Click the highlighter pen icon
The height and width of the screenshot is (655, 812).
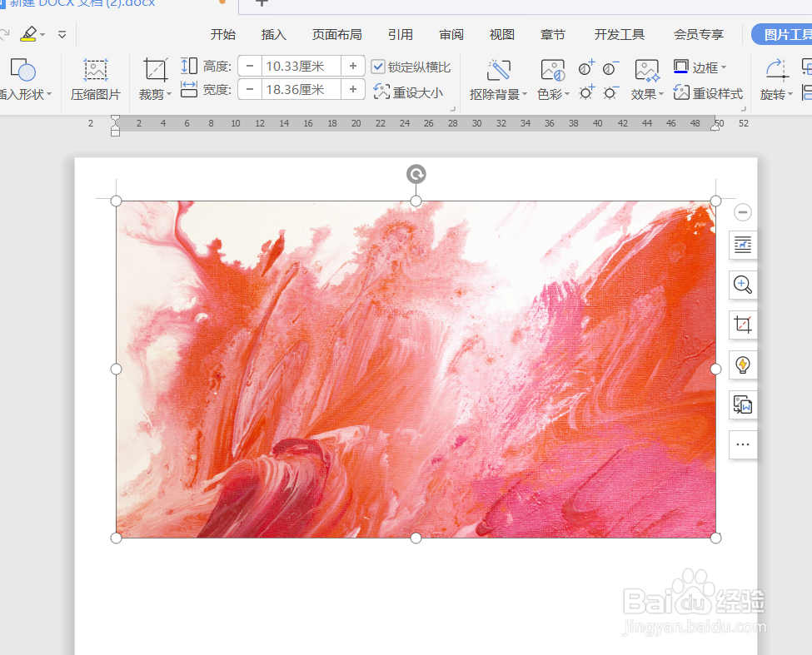coord(28,34)
